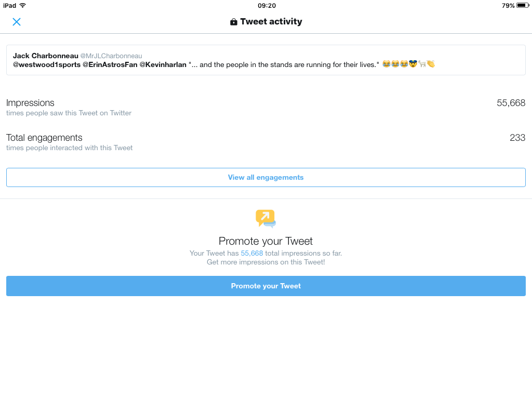The image size is (532, 399).
Task: Click the first laughing-crying emoji in tweet
Action: [387, 64]
